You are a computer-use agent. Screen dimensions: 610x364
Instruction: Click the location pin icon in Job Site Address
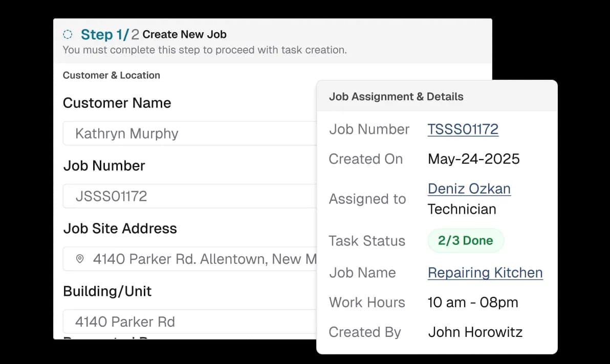click(x=79, y=260)
